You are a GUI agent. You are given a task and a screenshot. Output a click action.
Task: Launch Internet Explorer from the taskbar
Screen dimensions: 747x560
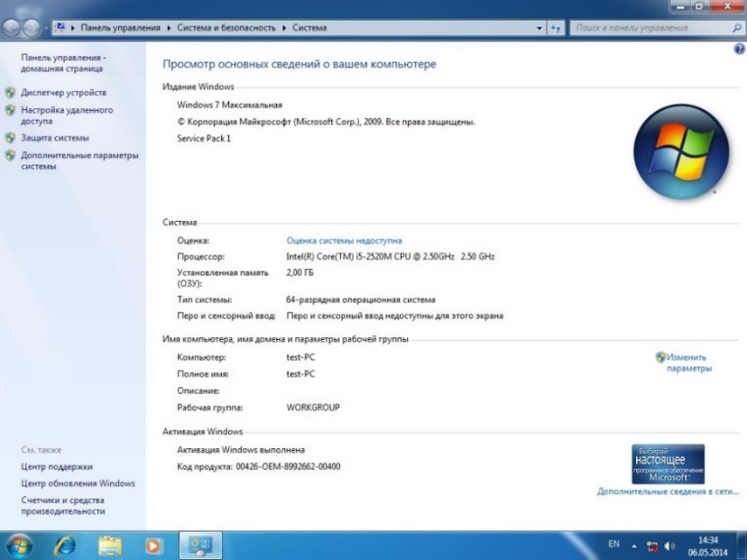pos(65,545)
